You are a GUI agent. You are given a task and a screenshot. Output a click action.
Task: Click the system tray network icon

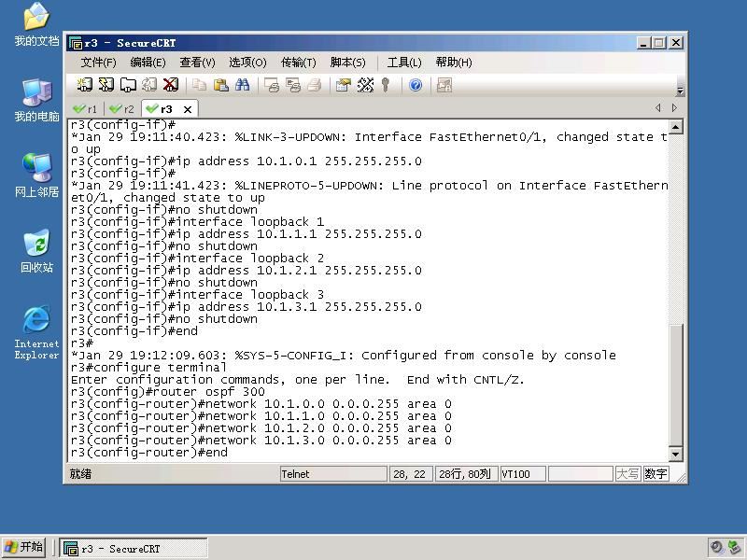(x=734, y=548)
